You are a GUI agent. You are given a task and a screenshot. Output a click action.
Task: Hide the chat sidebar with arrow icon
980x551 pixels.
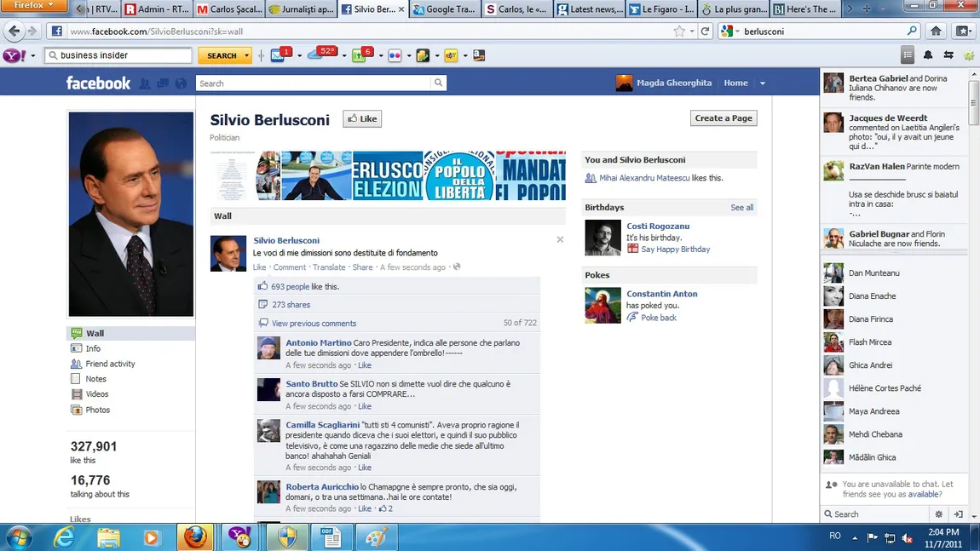pos(959,514)
